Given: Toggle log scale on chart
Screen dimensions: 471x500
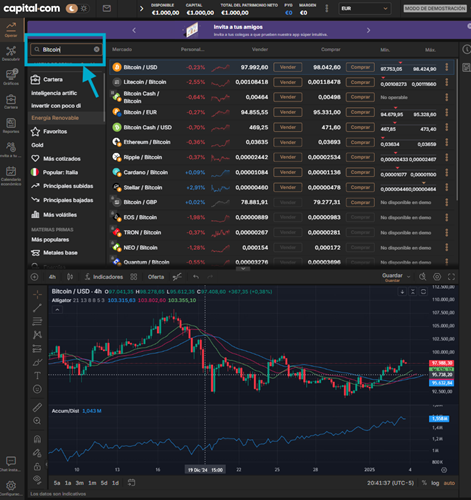Looking at the screenshot, I should 435,483.
